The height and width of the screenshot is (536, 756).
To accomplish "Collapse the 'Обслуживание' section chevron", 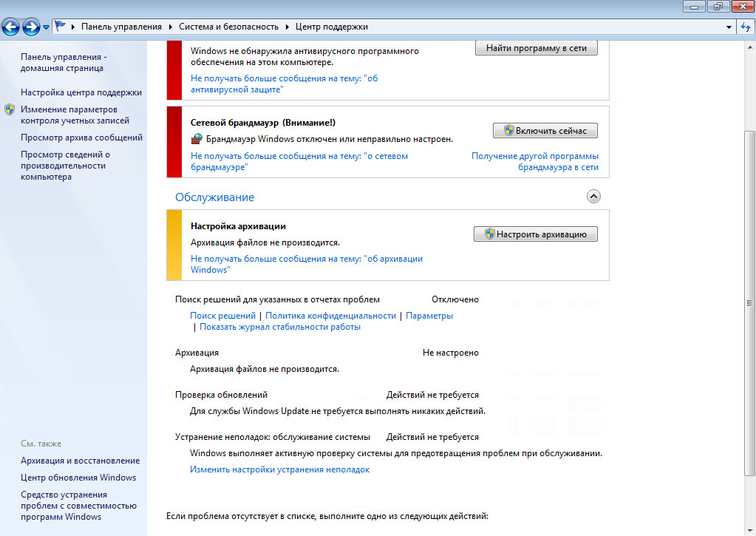I will pos(593,196).
